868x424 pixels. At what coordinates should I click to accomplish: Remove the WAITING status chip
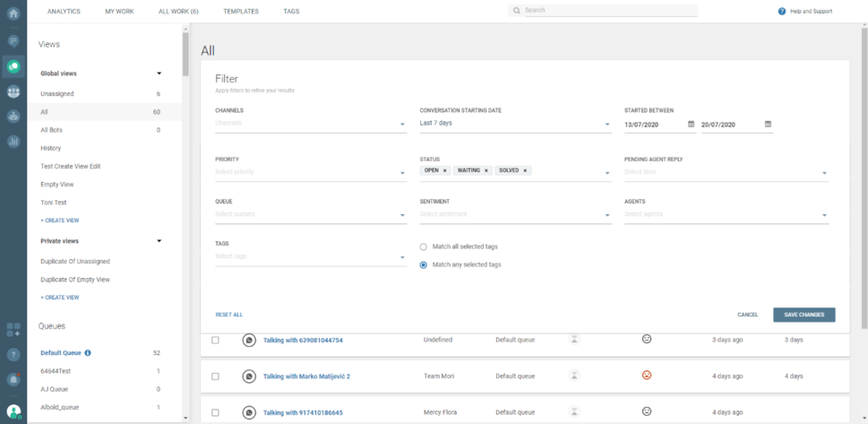point(486,170)
